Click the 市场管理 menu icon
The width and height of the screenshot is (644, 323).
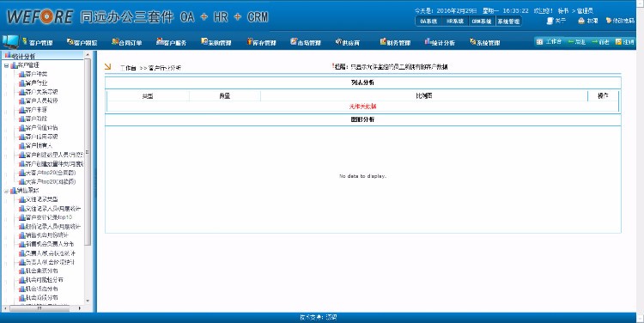[x=294, y=41]
